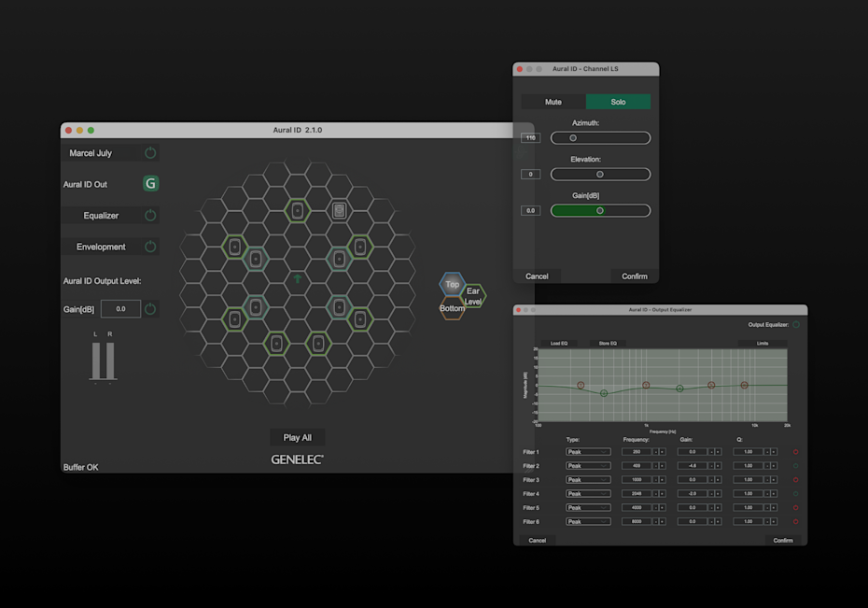Click Load EQ in the Output Equalizer
The image size is (868, 608).
(558, 344)
